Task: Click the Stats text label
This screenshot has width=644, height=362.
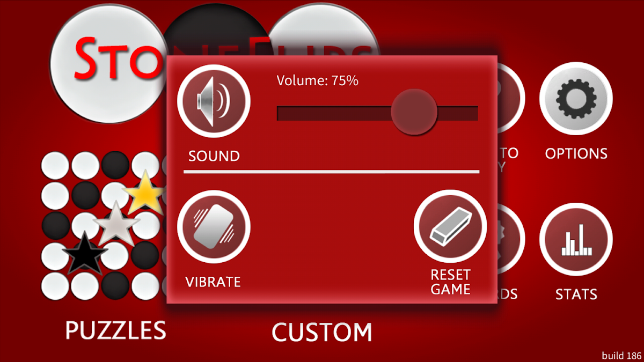Action: (x=576, y=294)
